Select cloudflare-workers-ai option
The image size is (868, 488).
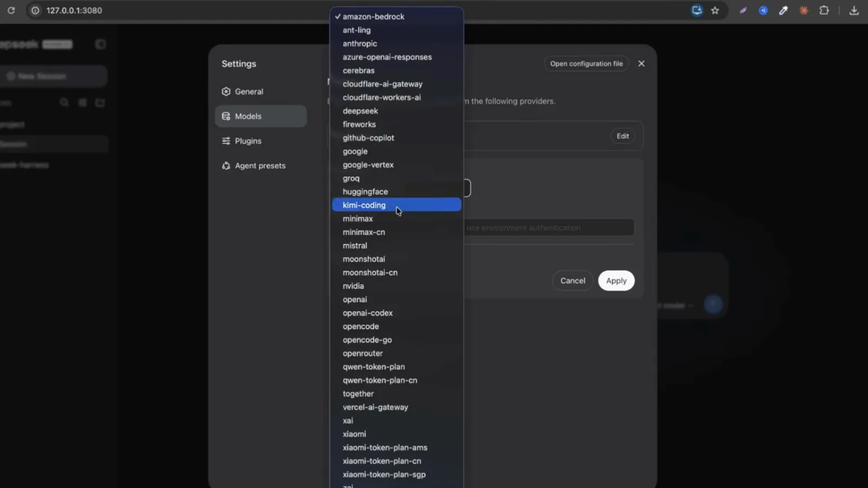pos(397,98)
